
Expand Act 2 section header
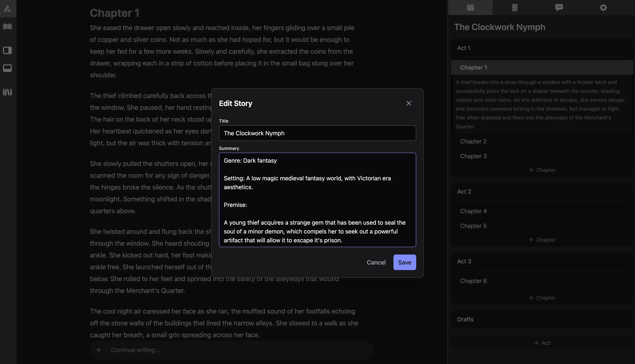coord(464,191)
